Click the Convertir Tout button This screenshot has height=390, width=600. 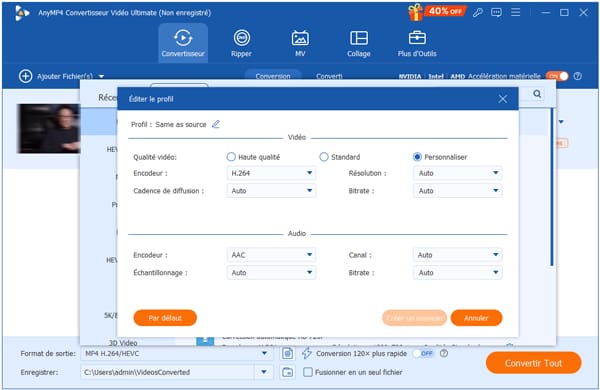(x=533, y=363)
